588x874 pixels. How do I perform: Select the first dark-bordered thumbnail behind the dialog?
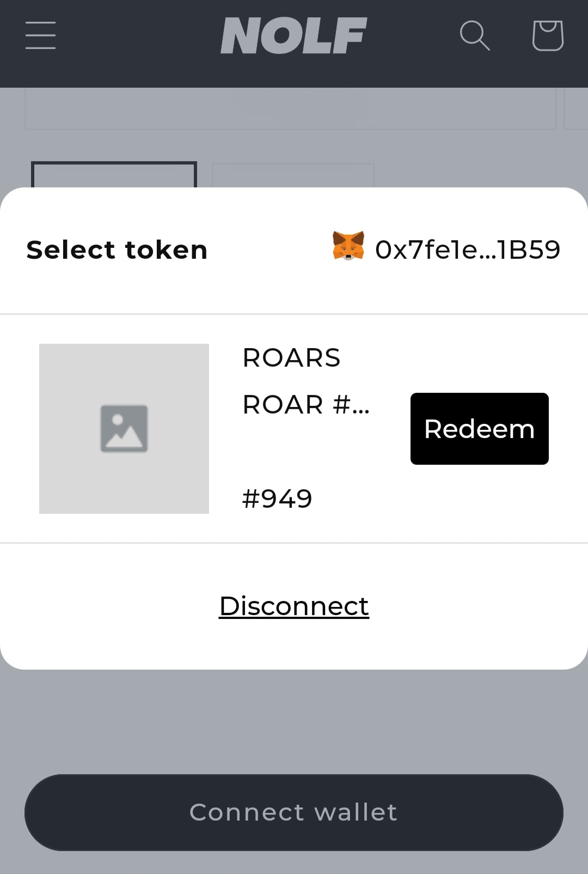coord(114,174)
